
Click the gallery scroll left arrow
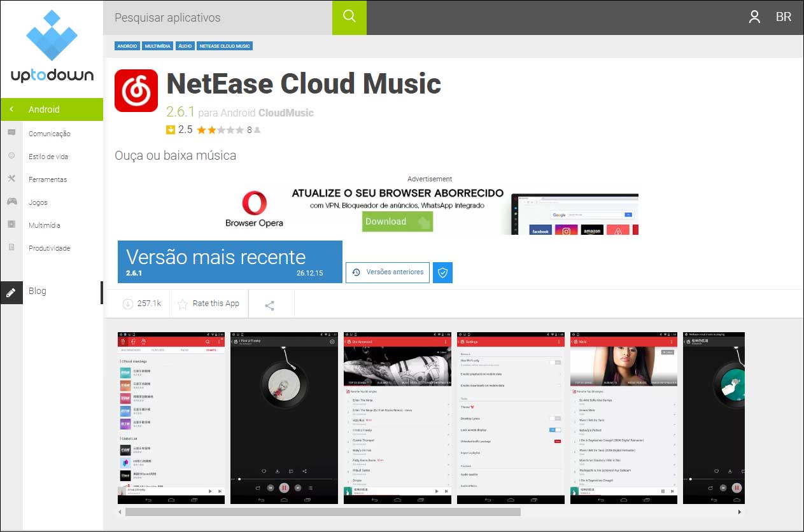121,512
